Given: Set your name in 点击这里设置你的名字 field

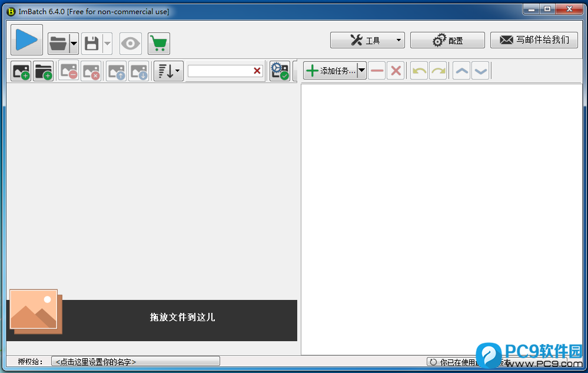Looking at the screenshot, I should click(135, 361).
